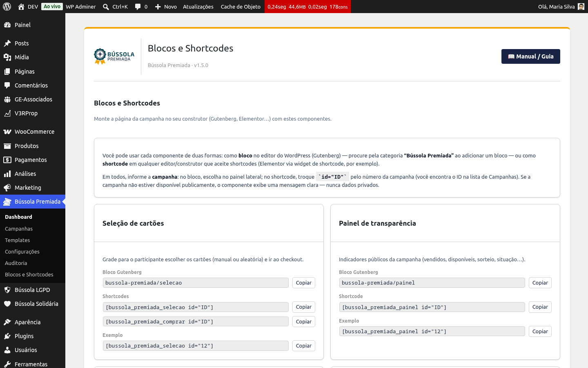Image resolution: width=588 pixels, height=368 pixels.
Task: Click the Seleção de cartões heading
Action: [133, 223]
